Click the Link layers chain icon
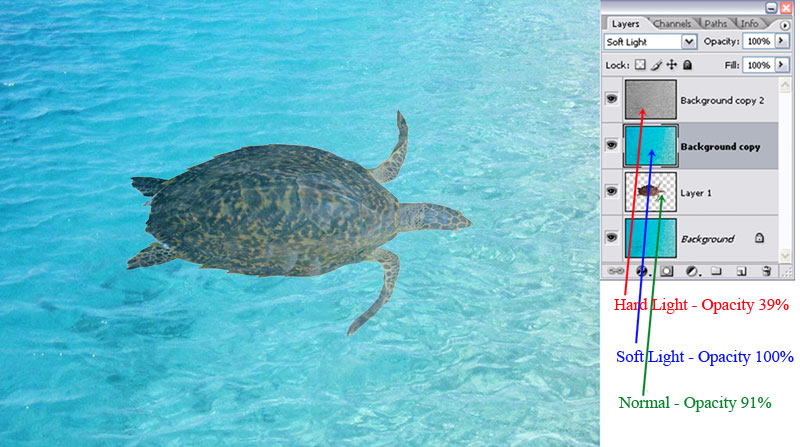The width and height of the screenshot is (800, 447). 616,271
